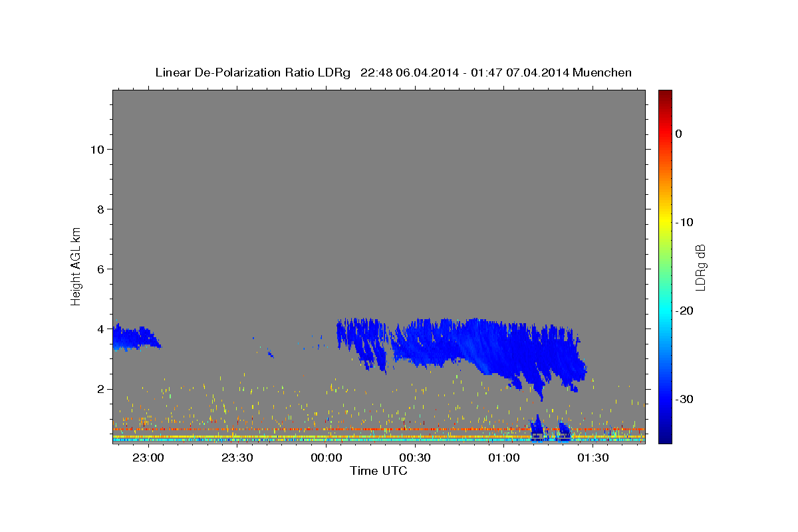The image size is (798, 532).
Task: Click the "Time UTC" axis label
Action: [x=378, y=471]
